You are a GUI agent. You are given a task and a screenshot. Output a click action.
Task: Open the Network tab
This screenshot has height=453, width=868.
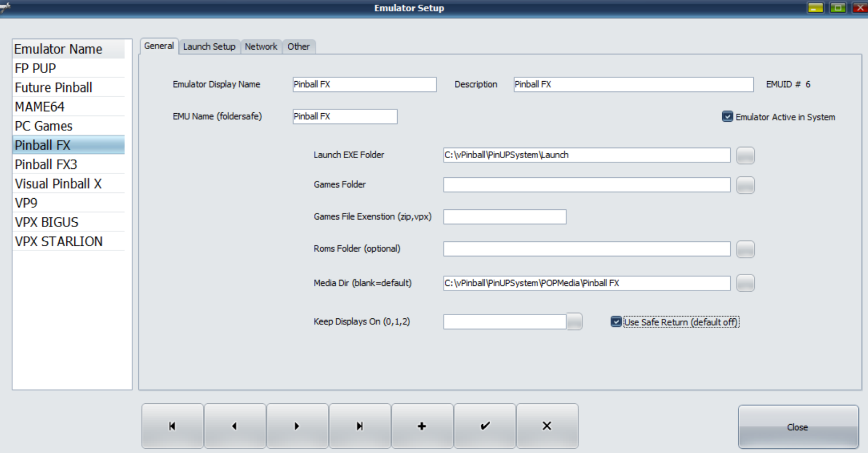pos(261,46)
